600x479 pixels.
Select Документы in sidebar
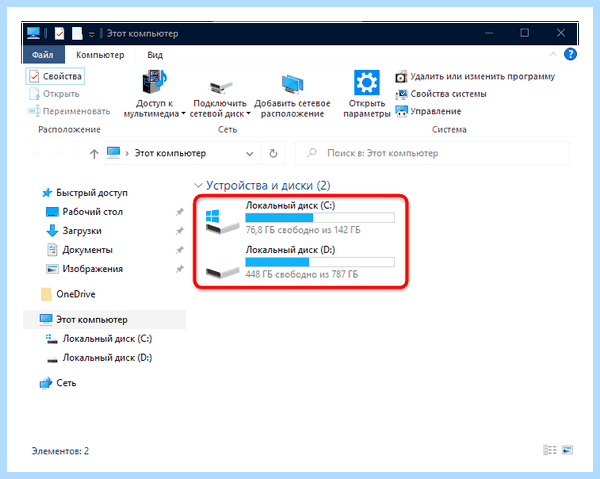pyautogui.click(x=79, y=250)
